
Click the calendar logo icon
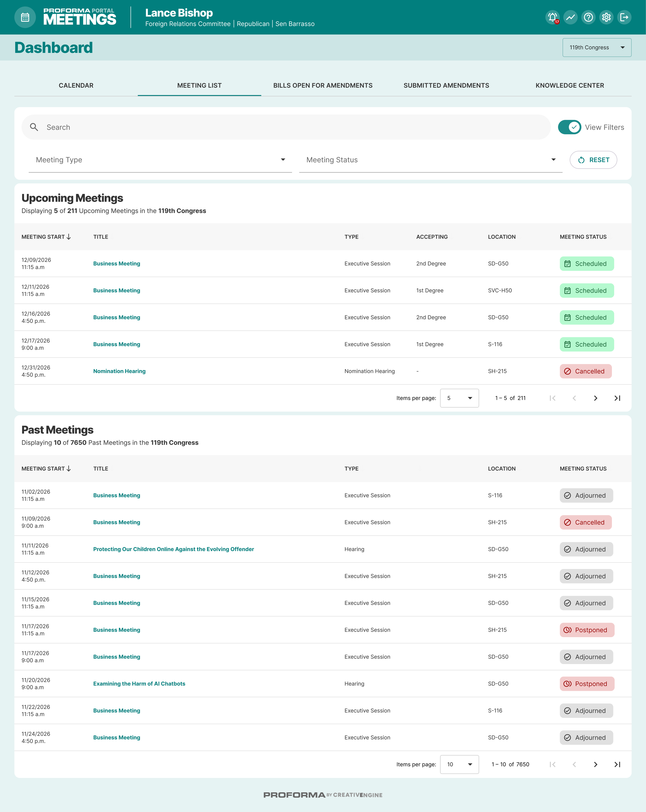click(x=25, y=17)
